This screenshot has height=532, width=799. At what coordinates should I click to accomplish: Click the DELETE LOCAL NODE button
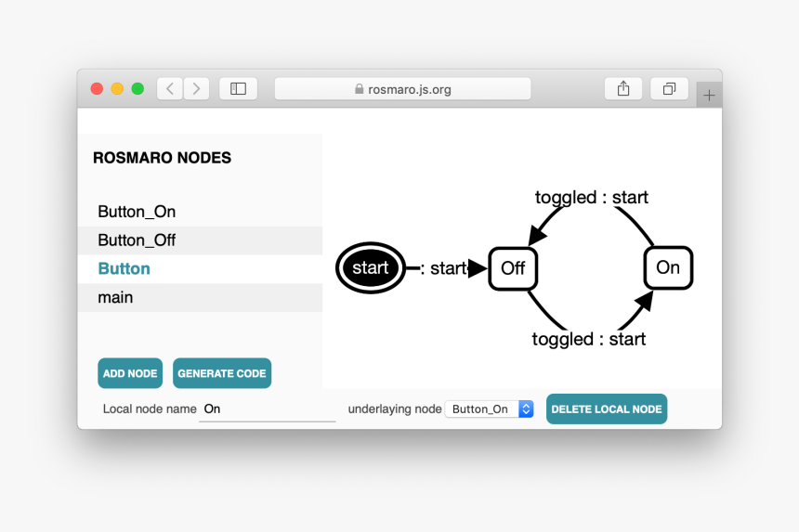point(606,409)
